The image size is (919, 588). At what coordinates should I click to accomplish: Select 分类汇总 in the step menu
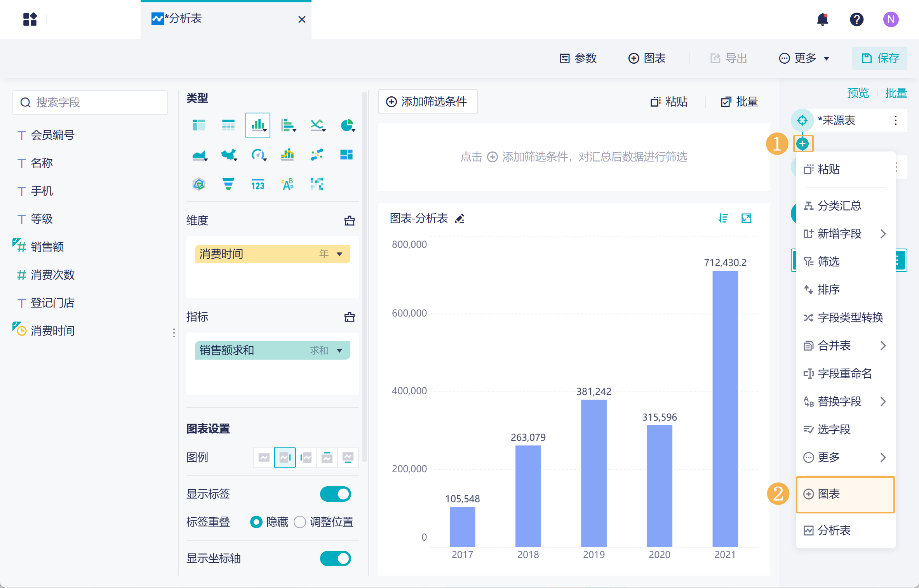839,205
